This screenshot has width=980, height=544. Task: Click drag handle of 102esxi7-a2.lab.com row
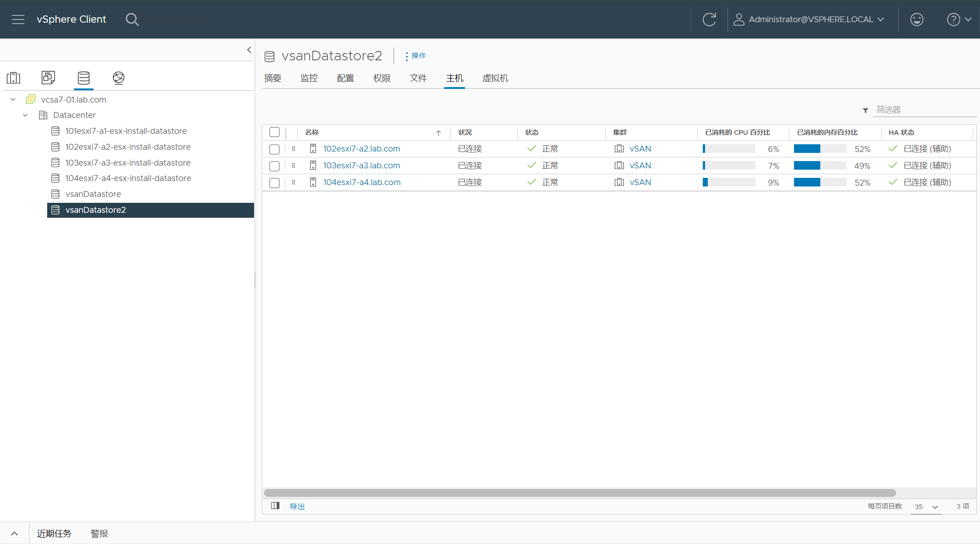(294, 149)
